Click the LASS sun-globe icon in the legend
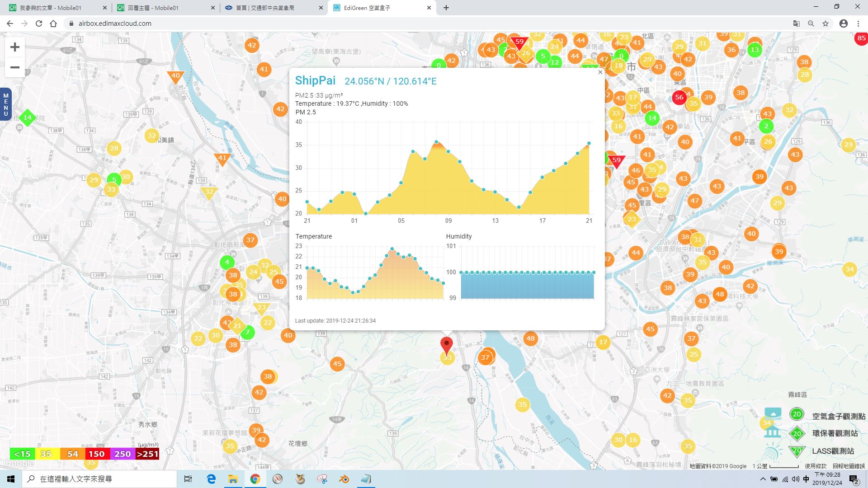Viewport: 868px width, 488px height. click(773, 452)
